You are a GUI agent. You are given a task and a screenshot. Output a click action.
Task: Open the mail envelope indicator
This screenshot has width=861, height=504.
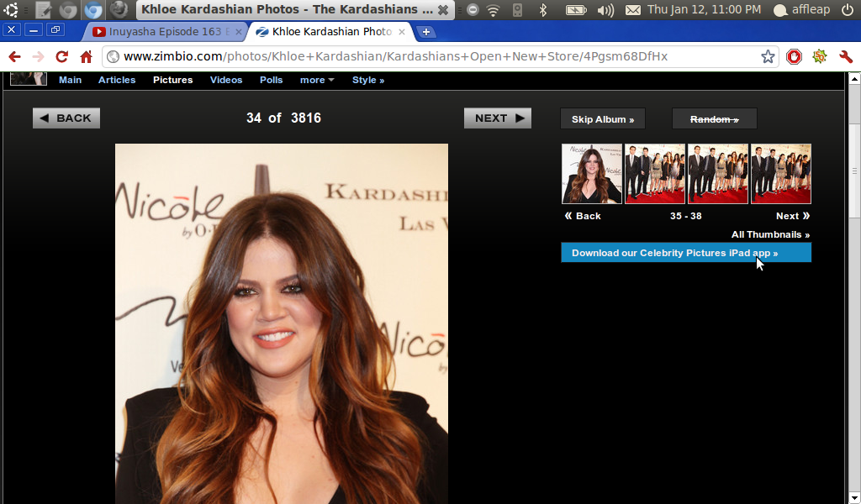click(633, 9)
